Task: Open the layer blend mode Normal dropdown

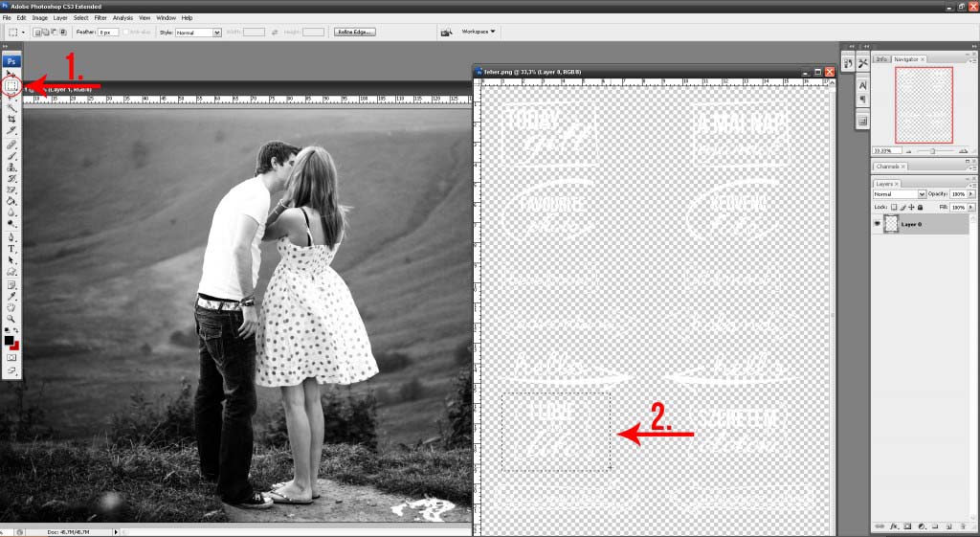Action: 899,194
